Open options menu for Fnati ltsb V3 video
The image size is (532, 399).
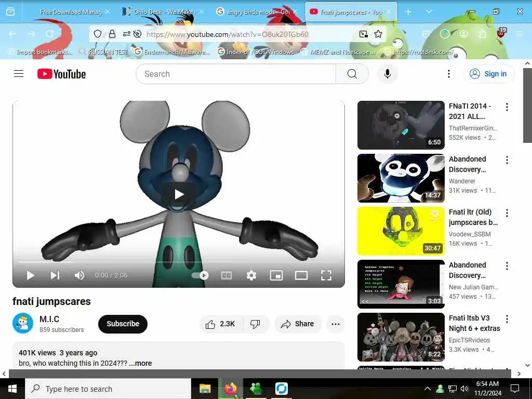click(x=507, y=318)
